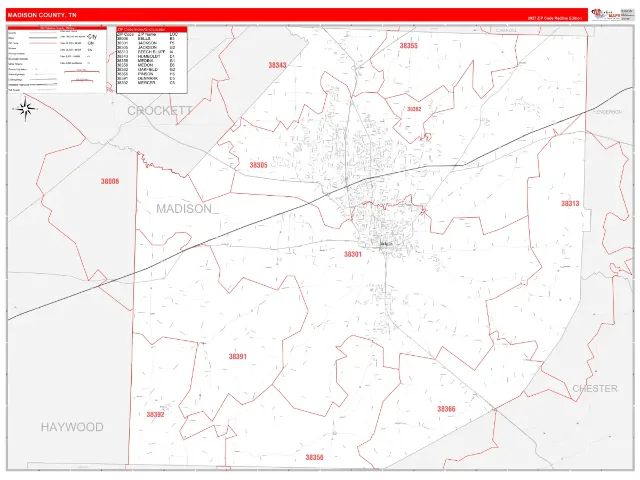640x480 pixels.
Task: Select the 38366 ZIP label on map
Action: point(446,409)
